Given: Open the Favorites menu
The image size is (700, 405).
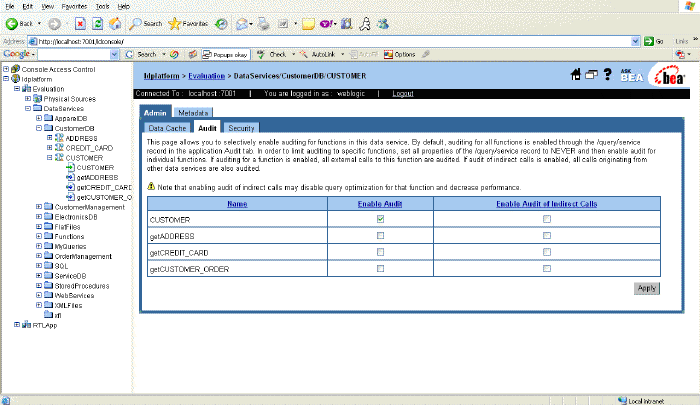Looking at the screenshot, I should (74, 7).
